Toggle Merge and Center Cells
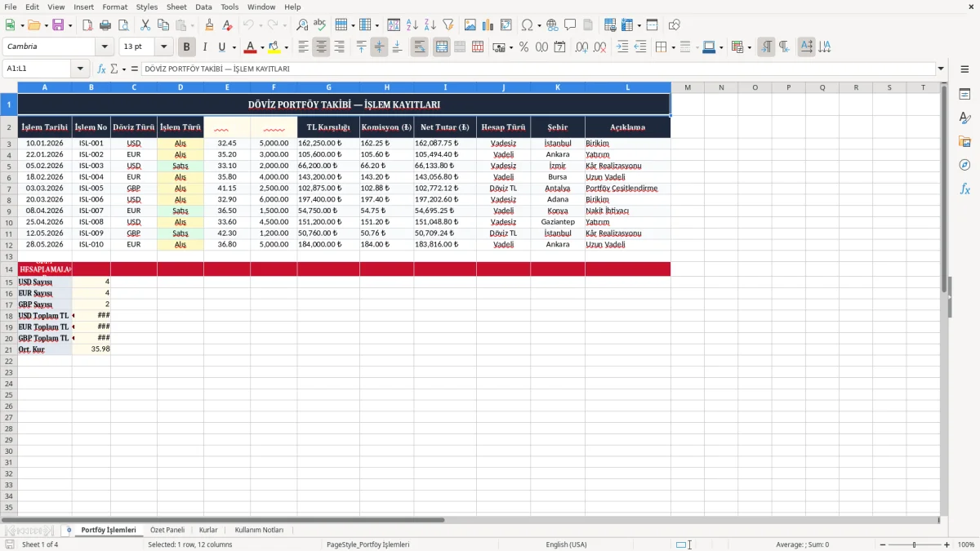 point(442,47)
